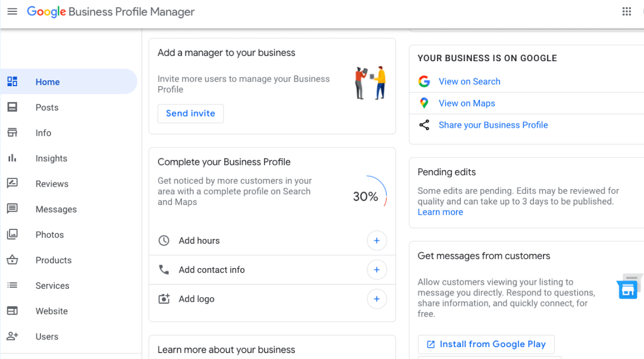Click the Users add-person icon
The width and height of the screenshot is (644, 359).
12,336
